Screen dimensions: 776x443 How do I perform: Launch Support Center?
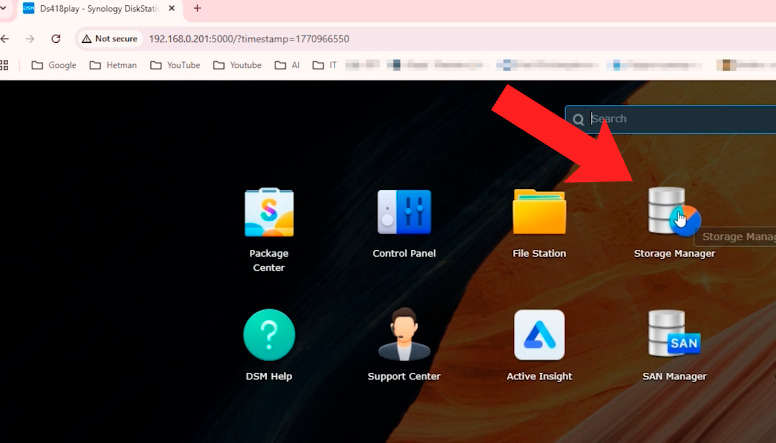pyautogui.click(x=404, y=334)
